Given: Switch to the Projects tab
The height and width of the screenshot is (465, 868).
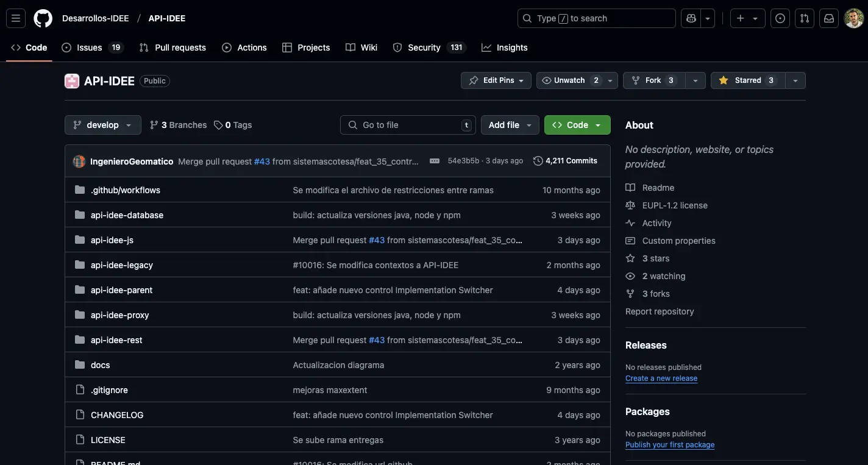Looking at the screenshot, I should (306, 48).
